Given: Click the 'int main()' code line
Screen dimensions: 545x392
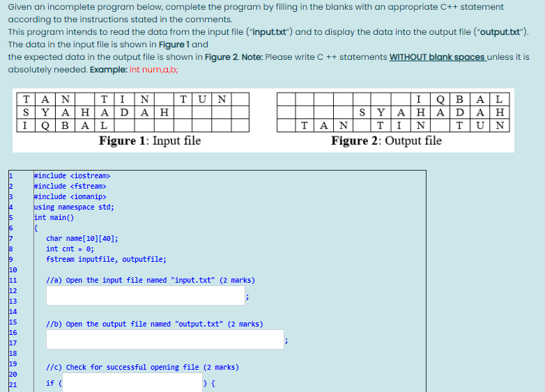Looking at the screenshot, I should pos(54,217).
